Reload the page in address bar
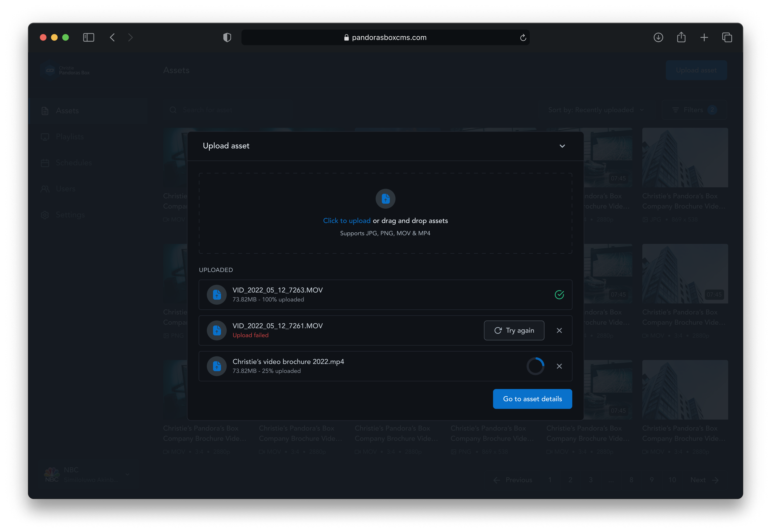 click(523, 38)
